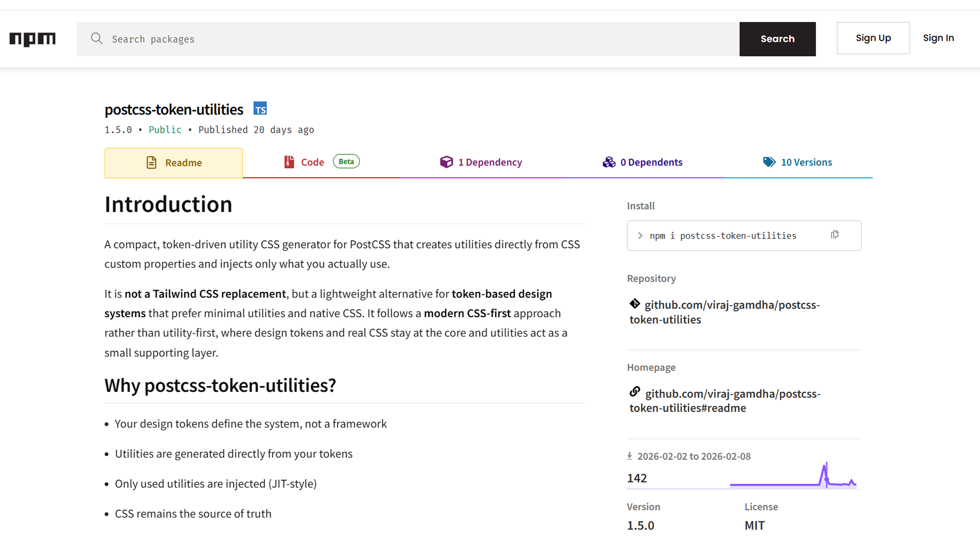Click the Dependency box icon
This screenshot has height=537, width=980.
(446, 162)
